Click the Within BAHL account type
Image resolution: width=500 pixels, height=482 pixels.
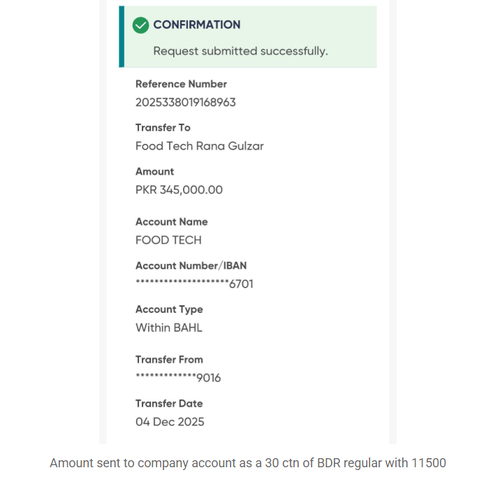[169, 328]
